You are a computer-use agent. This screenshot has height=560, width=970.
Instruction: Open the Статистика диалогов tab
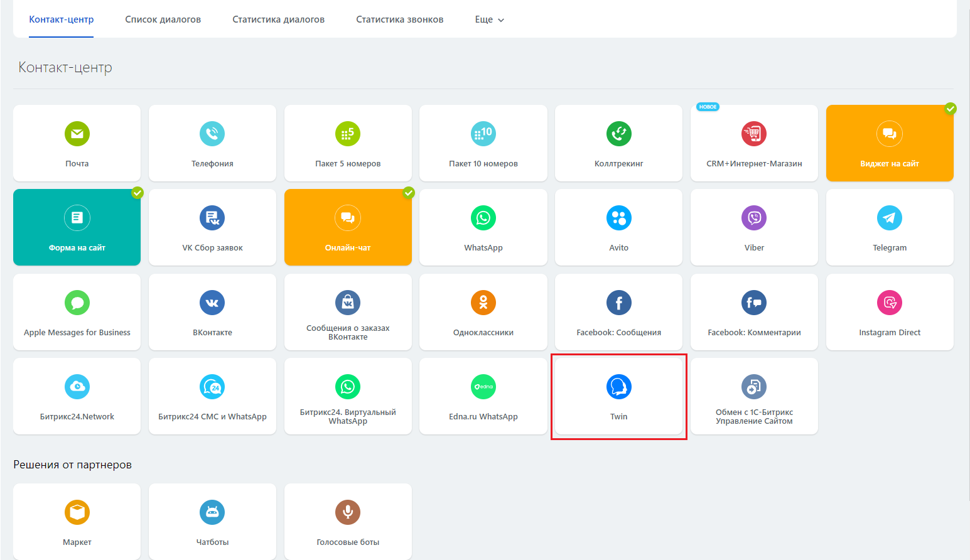coord(279,19)
